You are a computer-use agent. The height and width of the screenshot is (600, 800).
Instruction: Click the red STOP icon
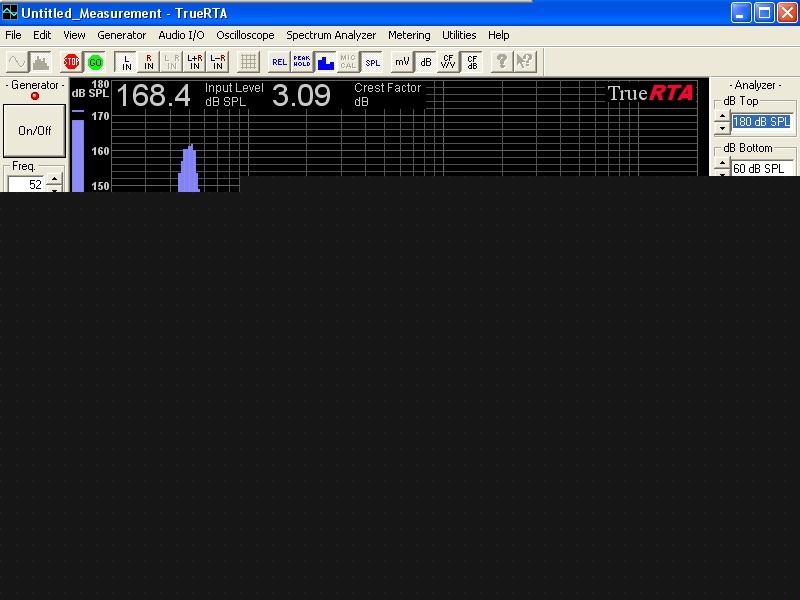(x=71, y=62)
